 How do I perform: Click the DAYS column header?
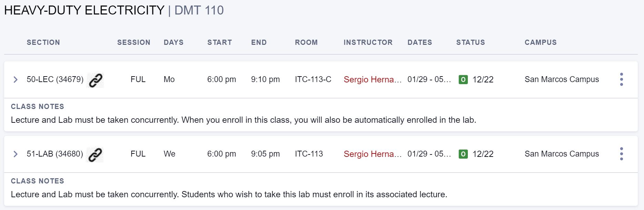[174, 42]
